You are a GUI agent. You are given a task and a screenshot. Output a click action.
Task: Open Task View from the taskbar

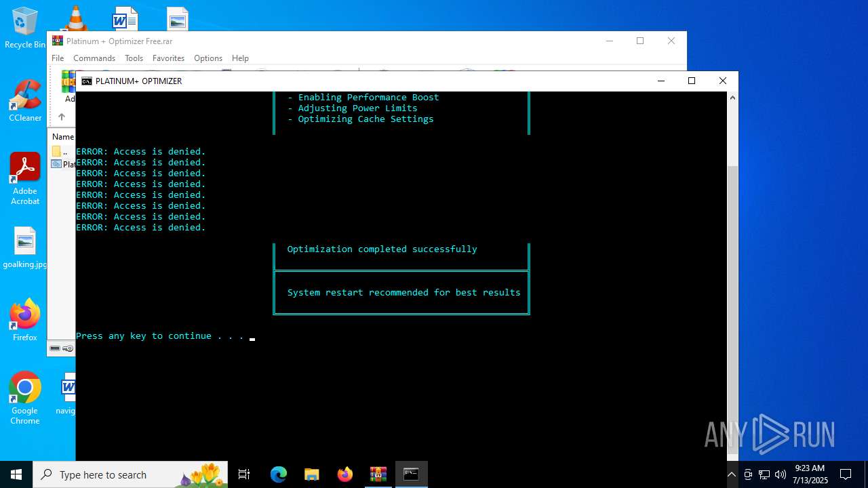(244, 474)
